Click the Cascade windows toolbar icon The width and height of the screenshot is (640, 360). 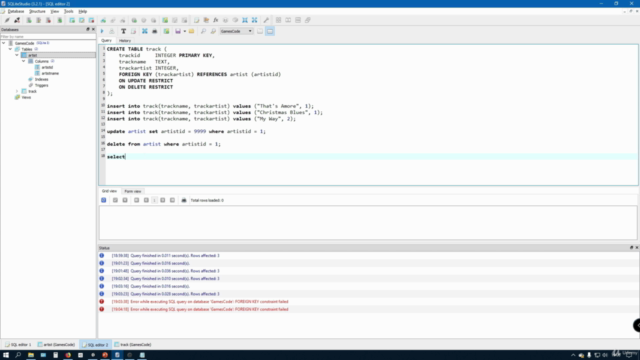point(308,20)
